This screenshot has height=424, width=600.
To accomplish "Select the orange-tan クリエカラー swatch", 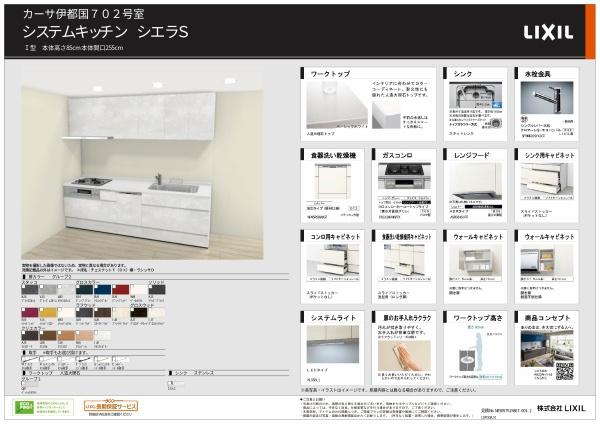I will [66, 336].
